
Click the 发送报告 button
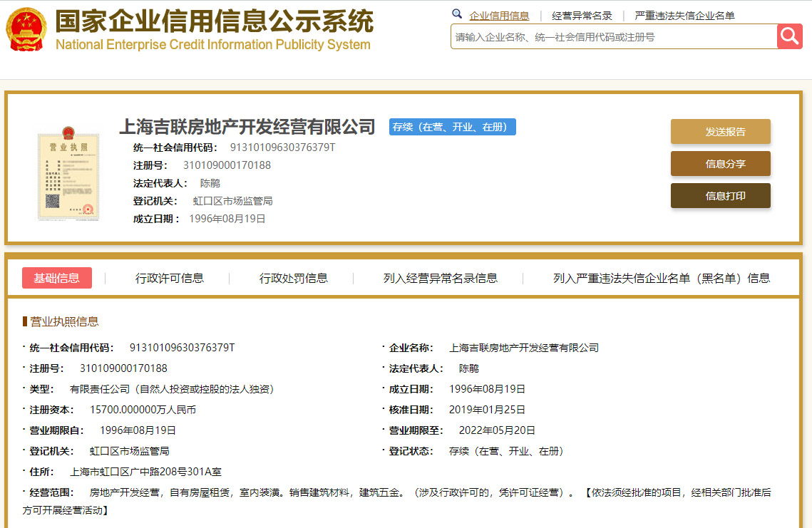[x=720, y=132]
